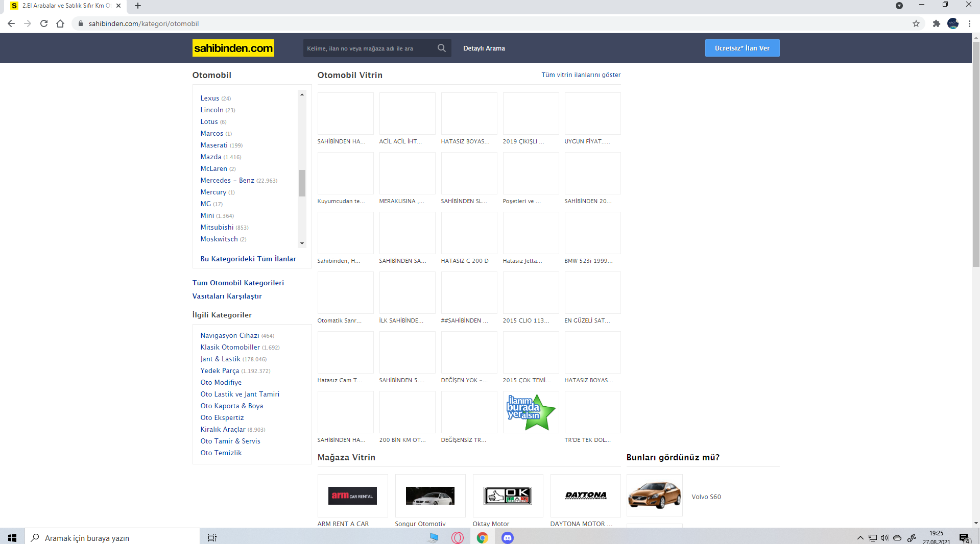The image size is (980, 544).
Task: Open the Volvo S60 car thumbnail
Action: point(654,496)
